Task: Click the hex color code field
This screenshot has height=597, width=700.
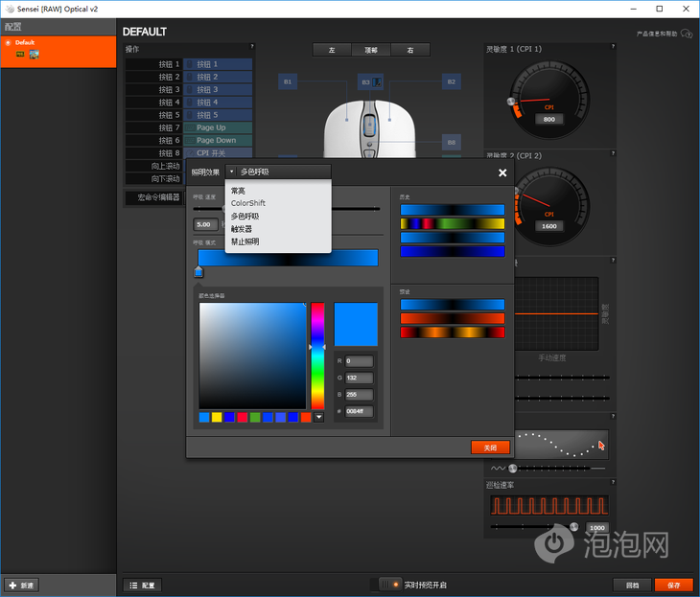Action: [359, 411]
